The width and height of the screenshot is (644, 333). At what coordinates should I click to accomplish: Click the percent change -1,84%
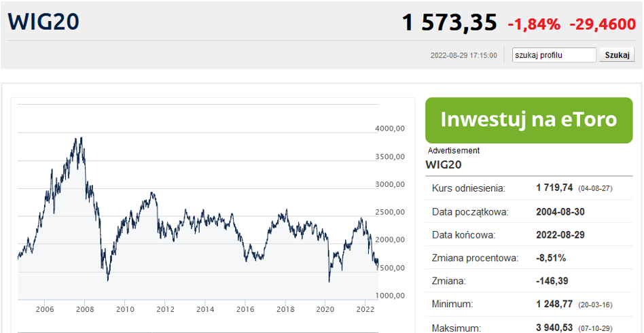pyautogui.click(x=534, y=24)
